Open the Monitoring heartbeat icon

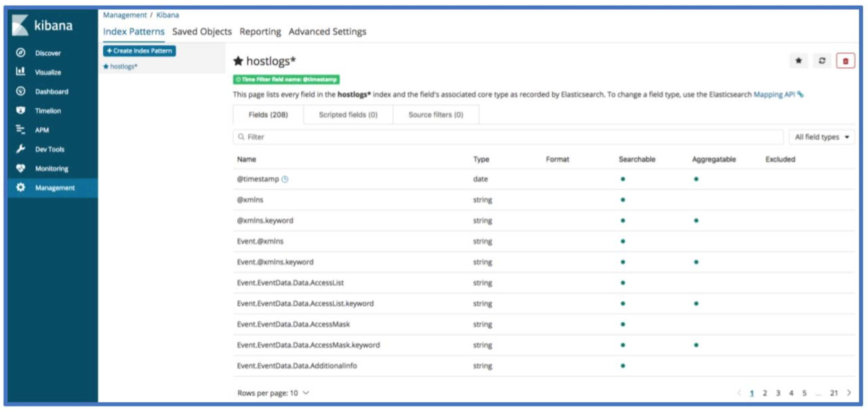20,168
